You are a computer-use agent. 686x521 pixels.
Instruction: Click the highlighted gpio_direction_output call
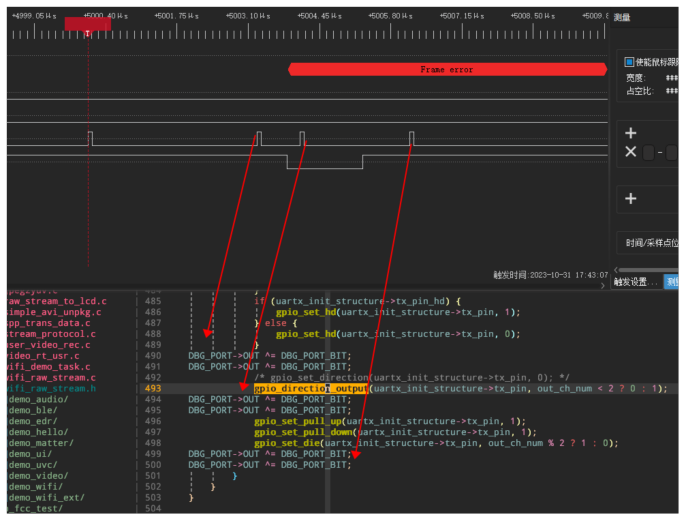point(310,388)
